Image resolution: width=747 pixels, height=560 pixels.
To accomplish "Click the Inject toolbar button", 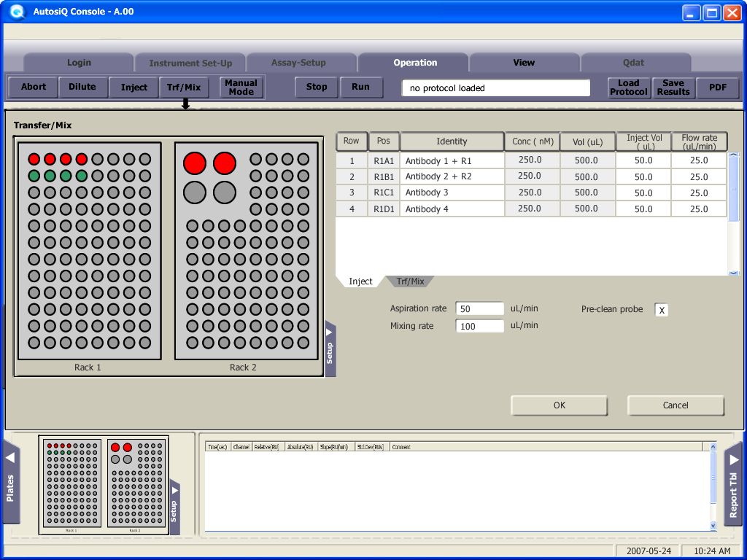I will pos(134,87).
